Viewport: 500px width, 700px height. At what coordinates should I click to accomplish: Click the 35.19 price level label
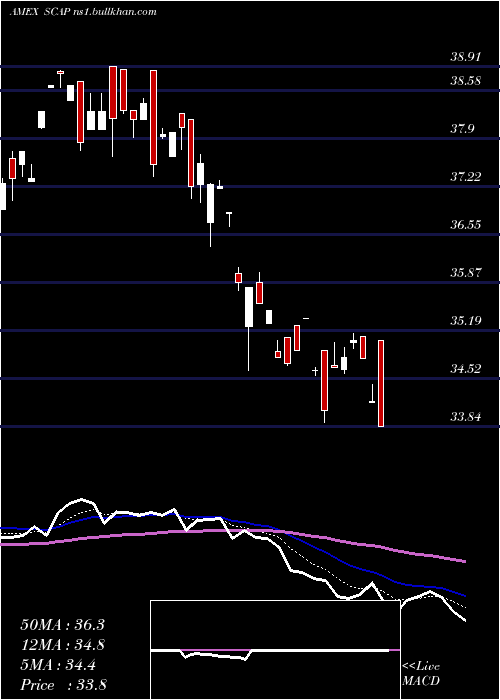coord(465,321)
